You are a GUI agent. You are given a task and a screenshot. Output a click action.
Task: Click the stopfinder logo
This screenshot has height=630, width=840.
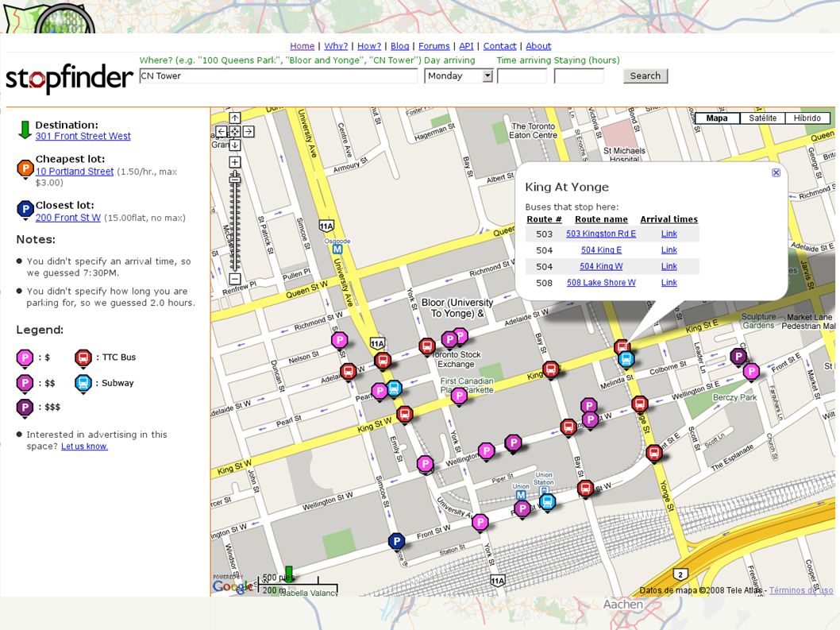[69, 79]
